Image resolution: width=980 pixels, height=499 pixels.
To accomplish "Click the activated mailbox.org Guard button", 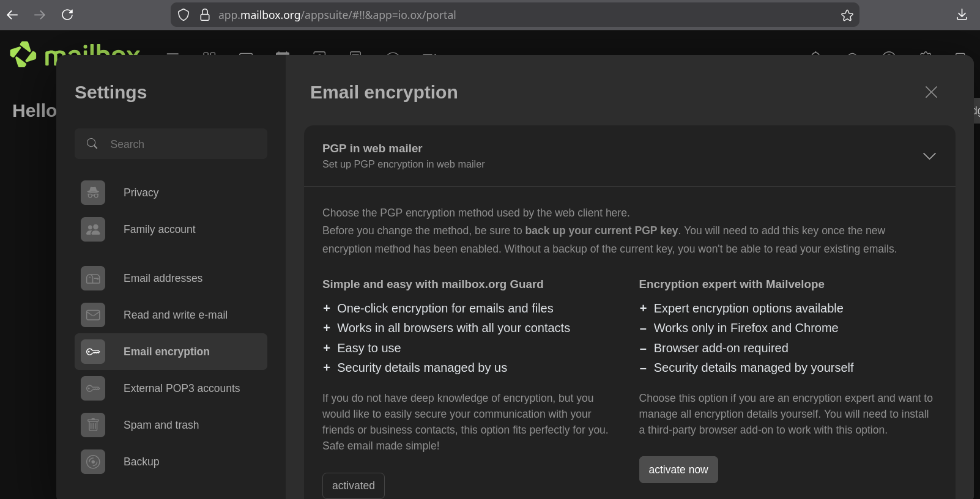I will (353, 486).
